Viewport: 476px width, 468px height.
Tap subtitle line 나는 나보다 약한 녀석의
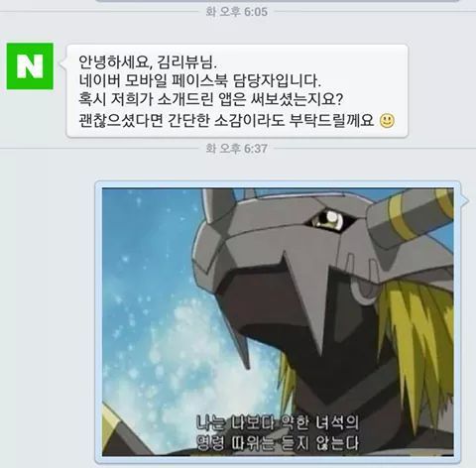[278, 422]
